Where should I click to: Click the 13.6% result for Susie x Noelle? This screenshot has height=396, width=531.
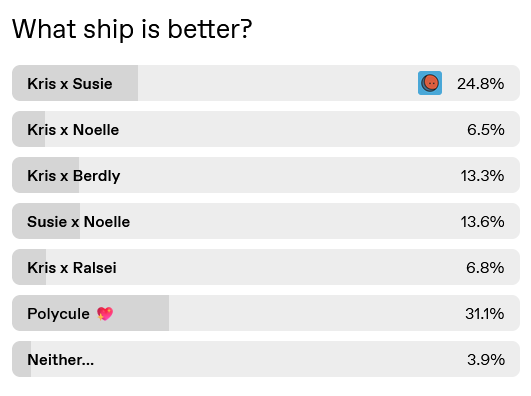(482, 222)
